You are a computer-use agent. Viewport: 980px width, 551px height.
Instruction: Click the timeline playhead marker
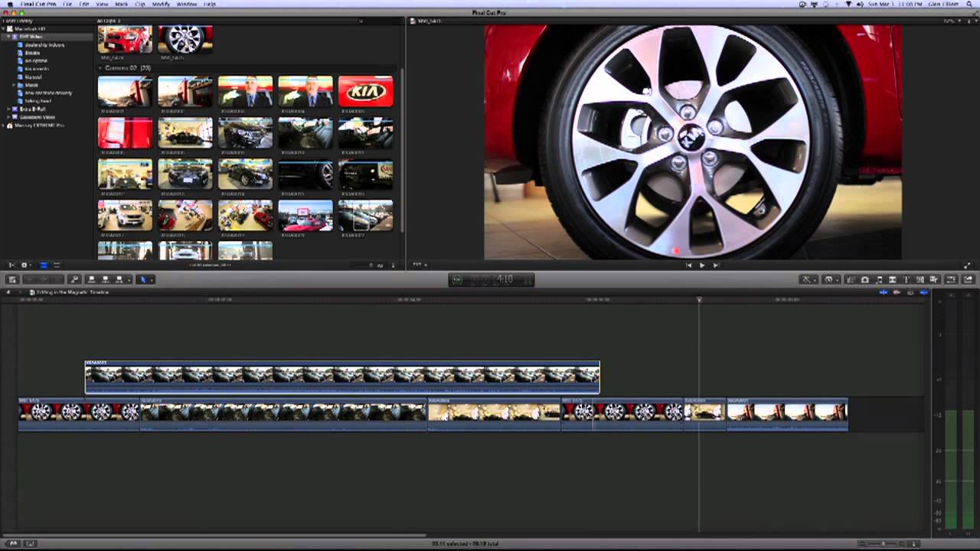[699, 299]
